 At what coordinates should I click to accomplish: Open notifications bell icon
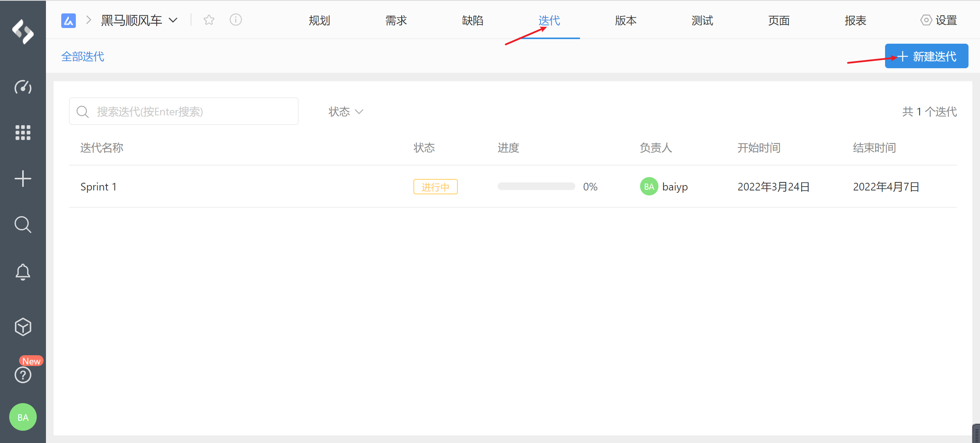23,272
